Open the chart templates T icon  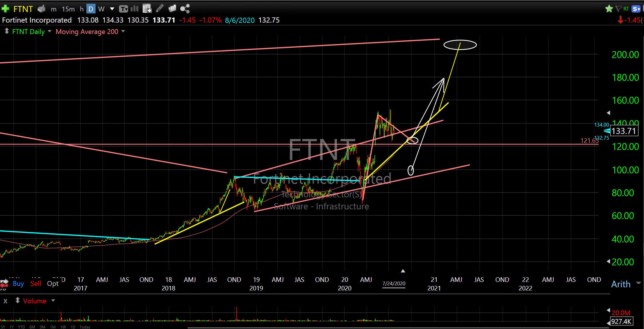(x=123, y=9)
